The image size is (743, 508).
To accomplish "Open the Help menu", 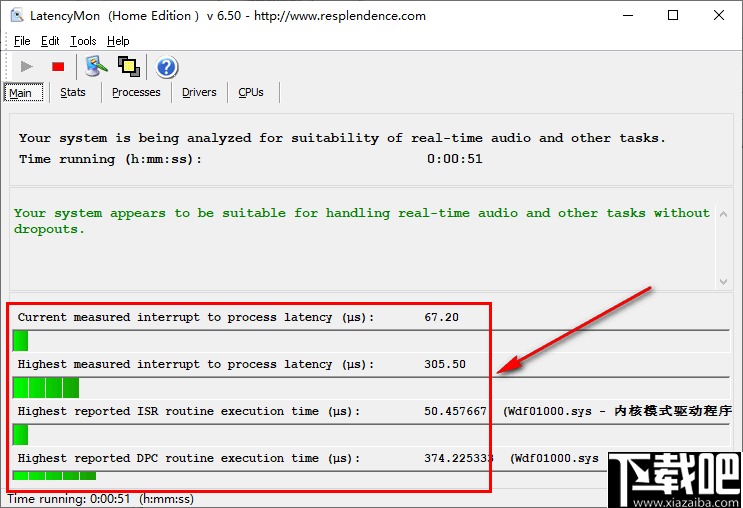I will (x=118, y=41).
